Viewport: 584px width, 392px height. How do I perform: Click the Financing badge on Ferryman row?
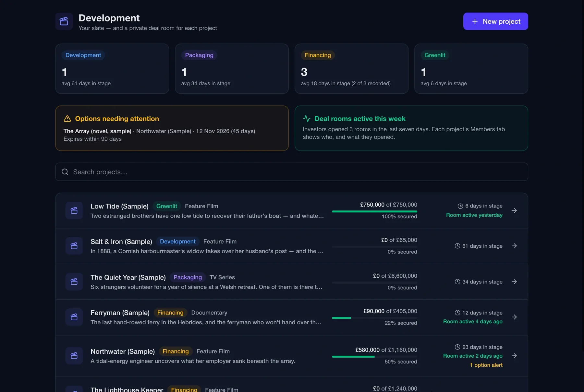[x=170, y=313]
